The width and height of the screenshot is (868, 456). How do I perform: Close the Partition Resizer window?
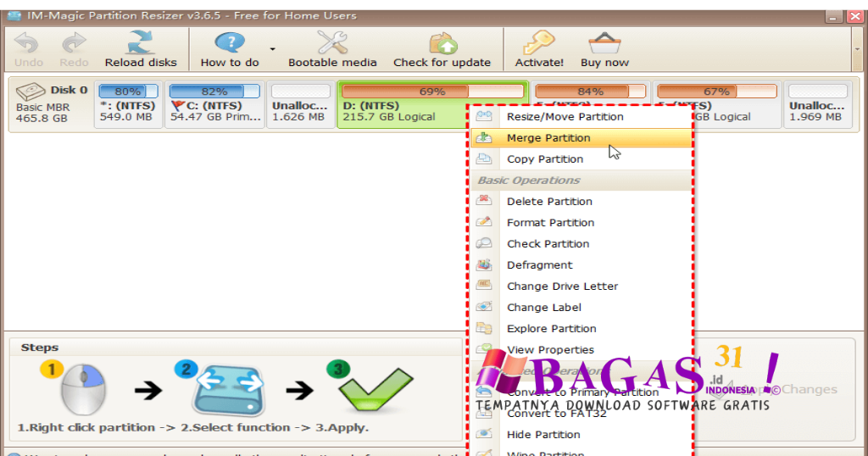coord(854,17)
